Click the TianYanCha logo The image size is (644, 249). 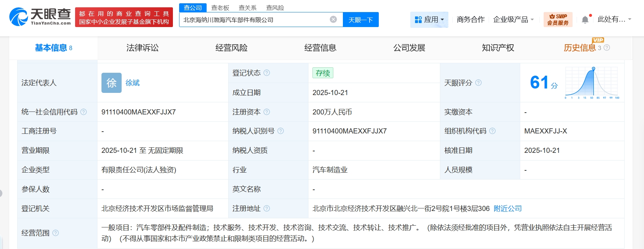tap(40, 17)
